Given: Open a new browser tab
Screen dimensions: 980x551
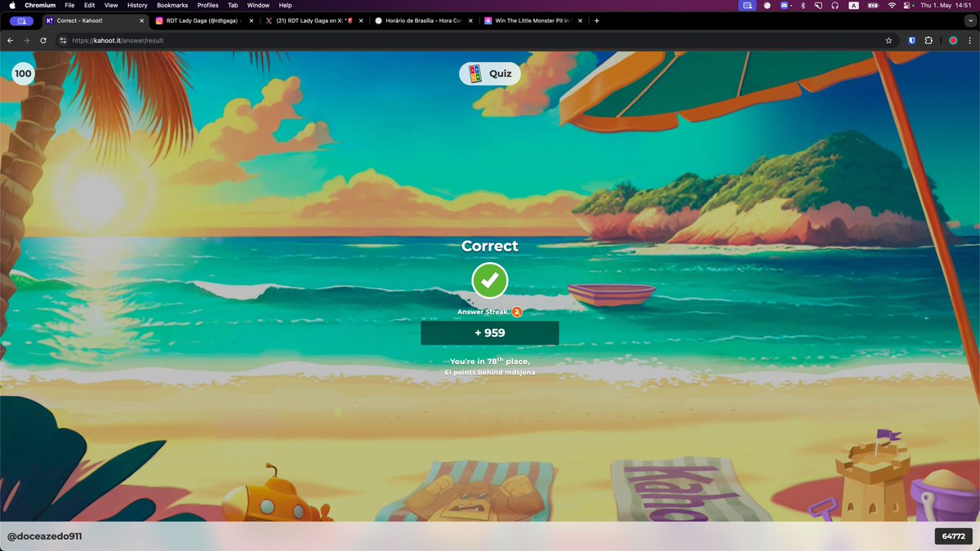Looking at the screenshot, I should point(597,20).
